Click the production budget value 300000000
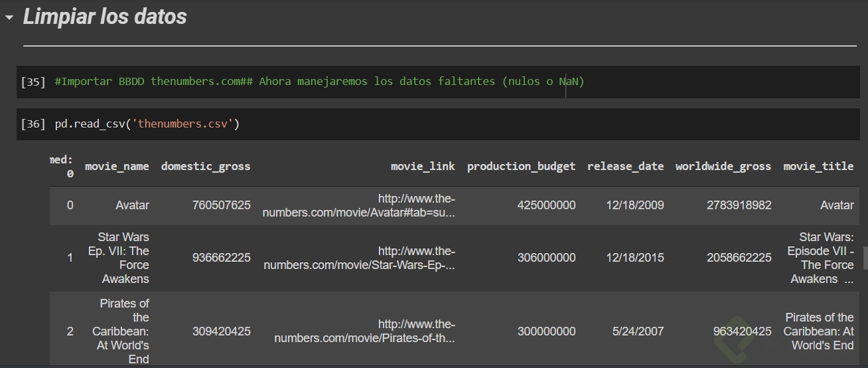868x368 pixels. coord(547,331)
